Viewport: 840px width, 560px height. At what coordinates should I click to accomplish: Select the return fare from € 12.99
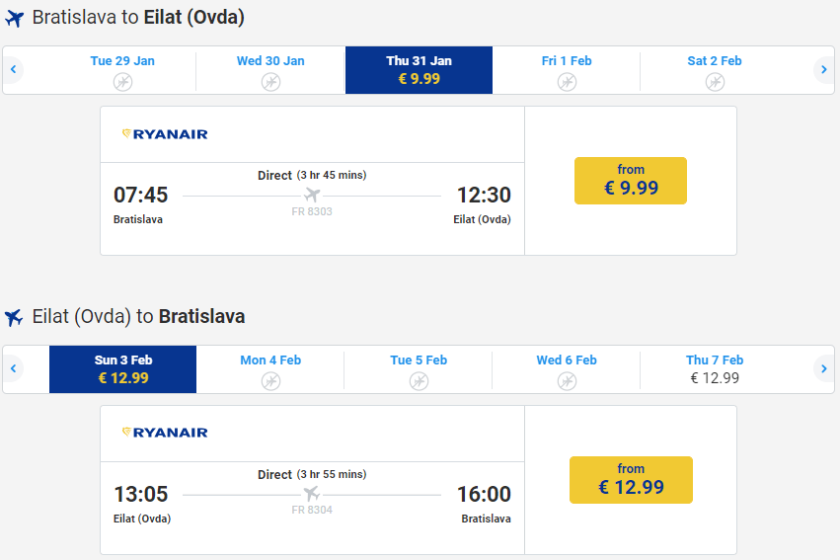pos(630,480)
